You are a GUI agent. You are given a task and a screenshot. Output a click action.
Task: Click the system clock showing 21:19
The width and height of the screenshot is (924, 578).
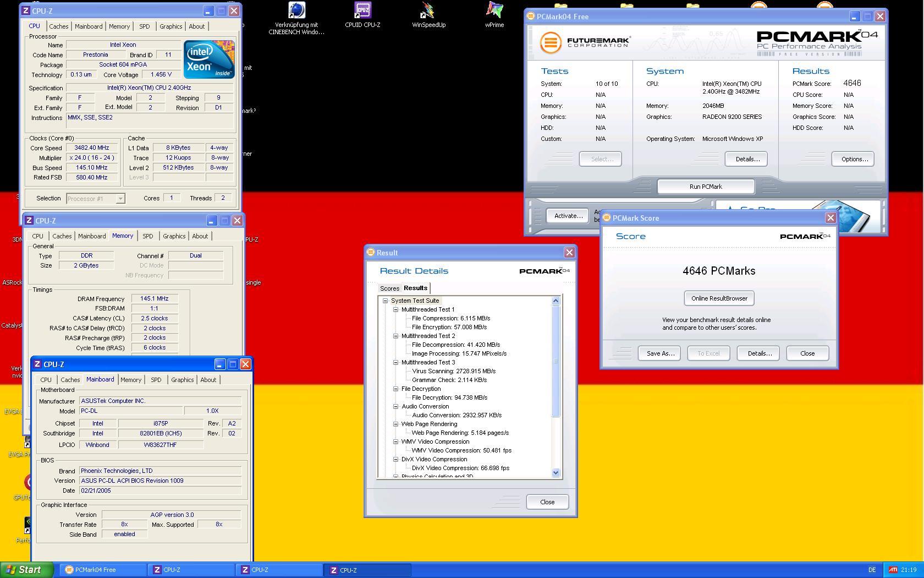tap(909, 570)
